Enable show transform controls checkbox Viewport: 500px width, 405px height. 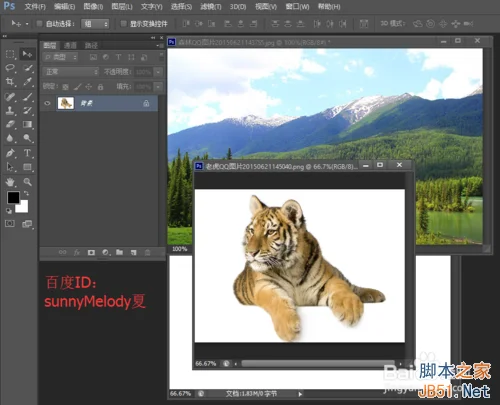[123, 23]
